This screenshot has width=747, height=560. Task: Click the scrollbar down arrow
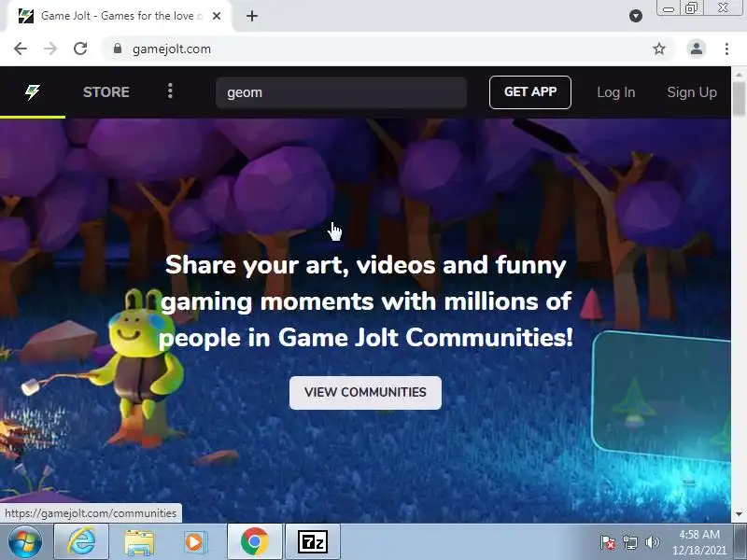tap(739, 514)
